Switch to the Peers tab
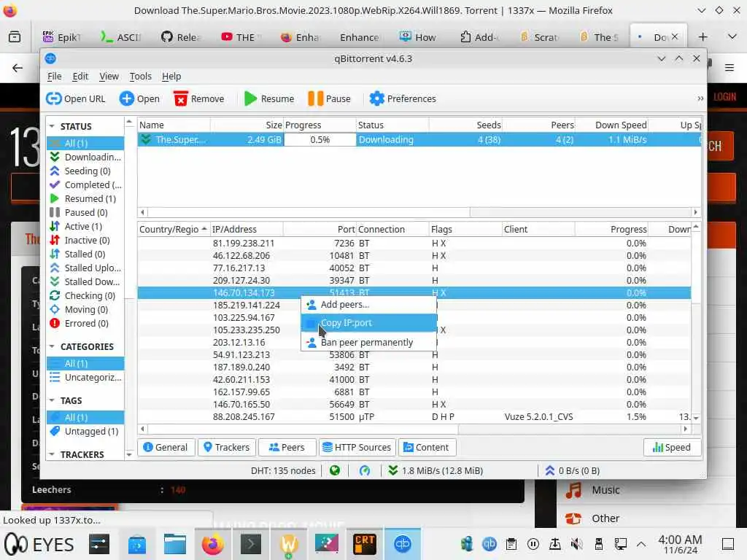Viewport: 747px width, 560px height. (x=287, y=447)
